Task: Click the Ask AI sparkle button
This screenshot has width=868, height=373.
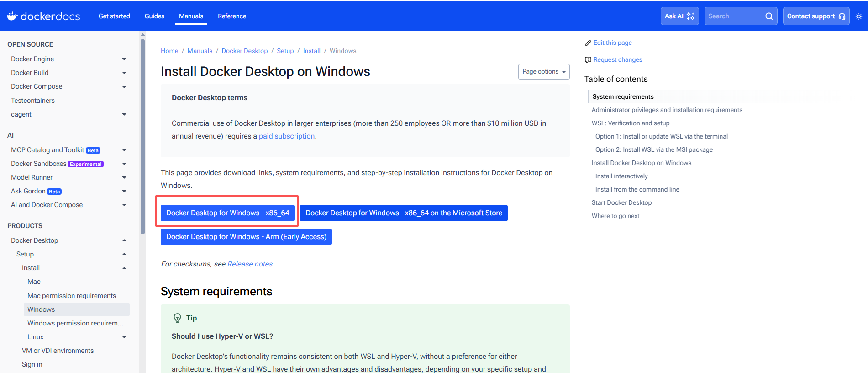Action: [679, 16]
